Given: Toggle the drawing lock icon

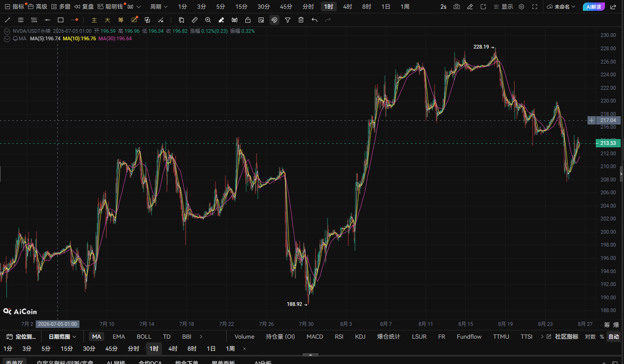Looking at the screenshot, I should click(x=248, y=20).
